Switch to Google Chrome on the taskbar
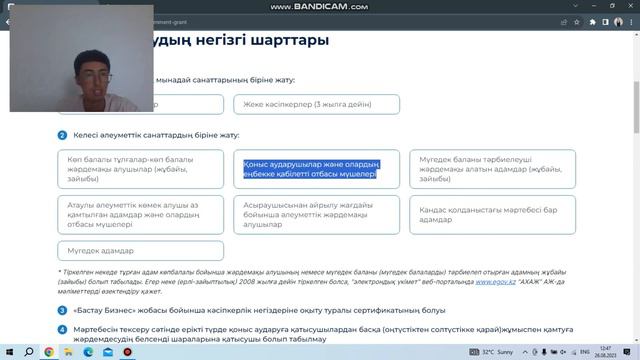Viewport: 640px width, 360px height. 49,352
